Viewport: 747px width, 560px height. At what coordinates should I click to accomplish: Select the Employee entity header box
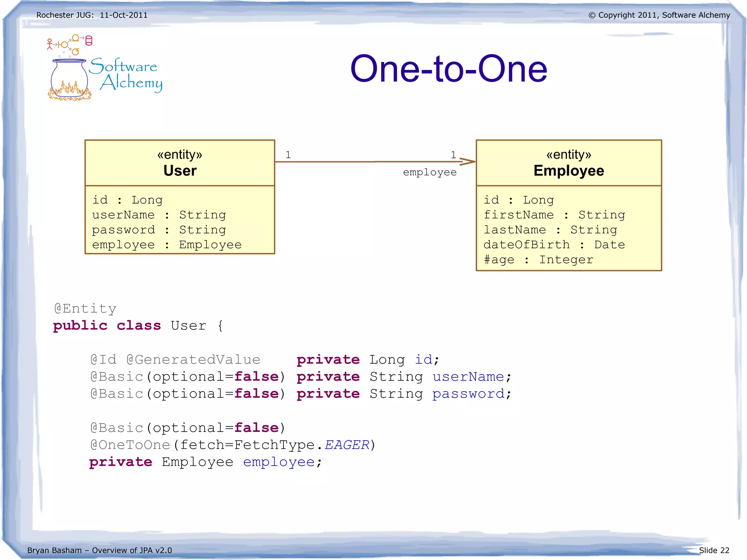click(x=568, y=163)
